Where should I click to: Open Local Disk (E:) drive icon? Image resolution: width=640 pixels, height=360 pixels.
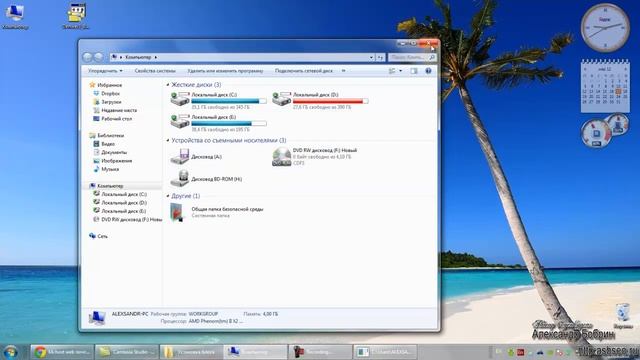(180, 122)
